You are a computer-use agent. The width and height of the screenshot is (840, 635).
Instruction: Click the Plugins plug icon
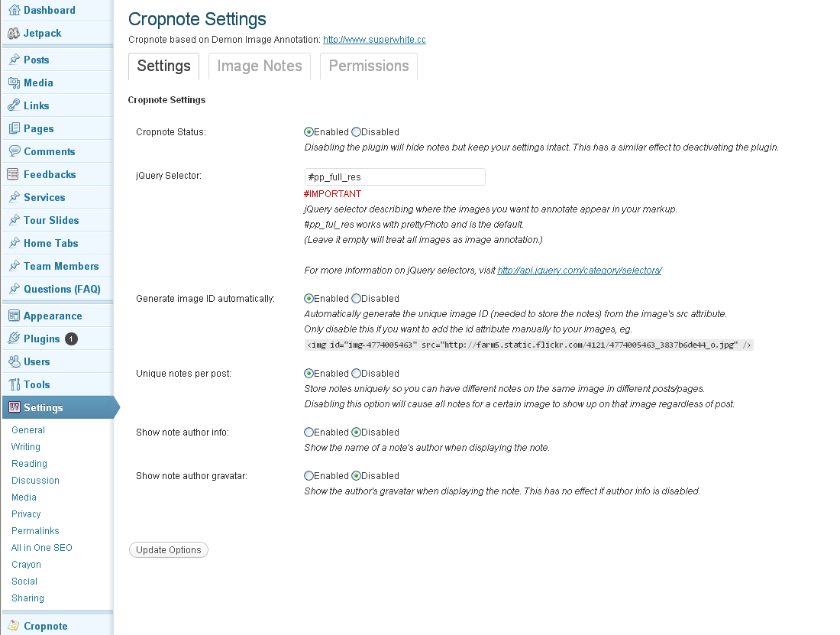click(x=14, y=339)
